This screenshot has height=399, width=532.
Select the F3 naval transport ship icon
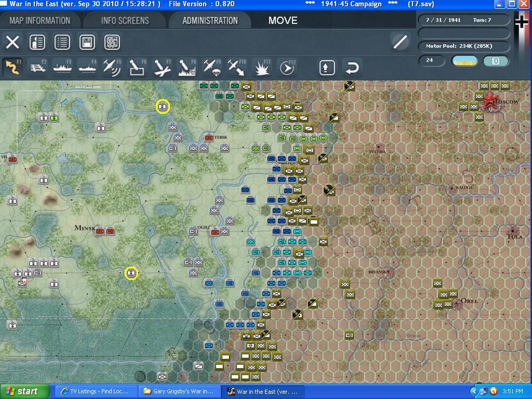[62, 67]
